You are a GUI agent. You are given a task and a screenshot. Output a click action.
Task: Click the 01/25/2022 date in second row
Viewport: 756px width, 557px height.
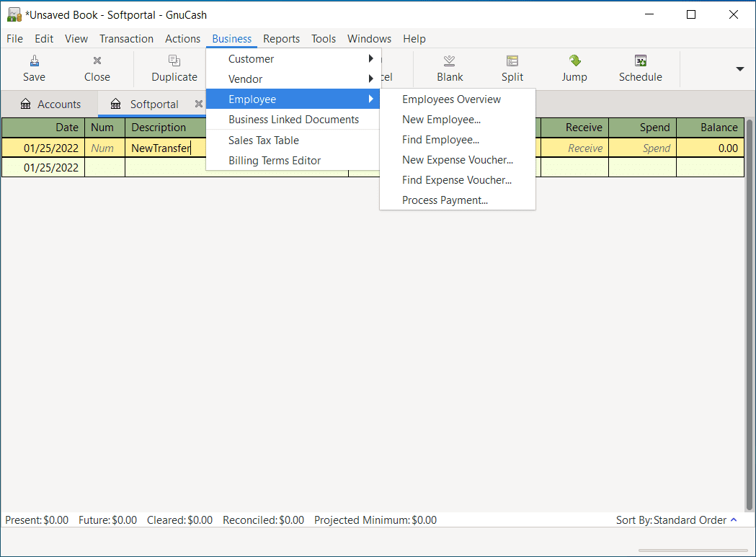(43, 168)
